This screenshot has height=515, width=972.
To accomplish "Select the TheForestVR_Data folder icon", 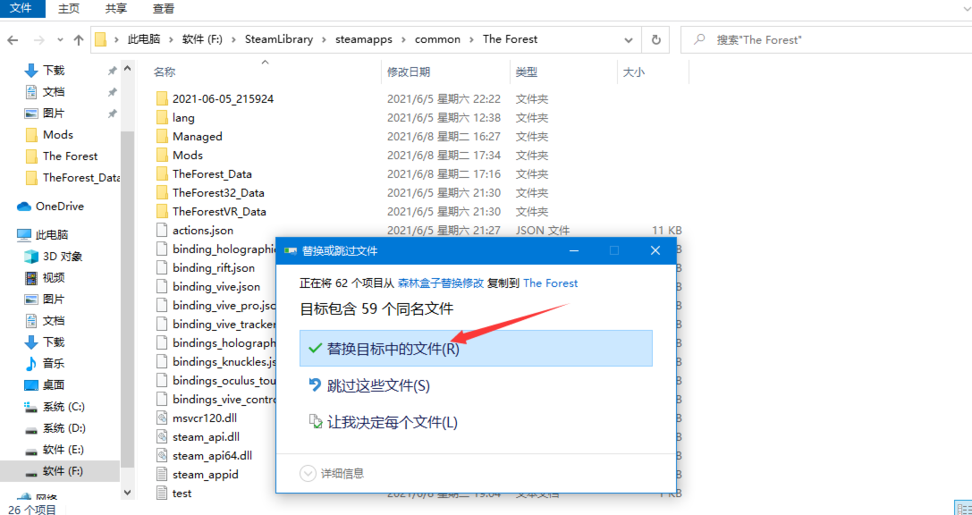I will pos(162,211).
